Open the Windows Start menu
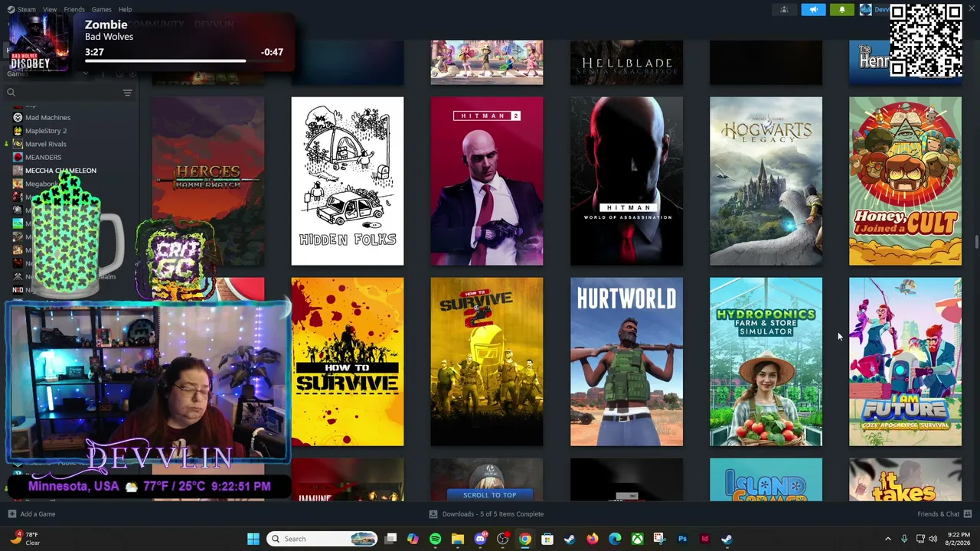This screenshot has width=980, height=551. tap(253, 539)
